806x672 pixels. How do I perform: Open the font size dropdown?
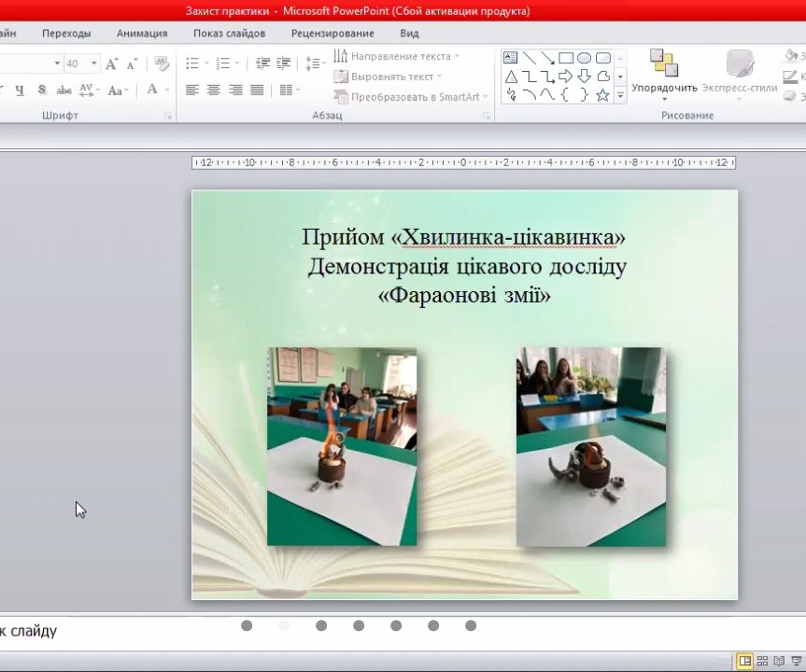click(93, 63)
